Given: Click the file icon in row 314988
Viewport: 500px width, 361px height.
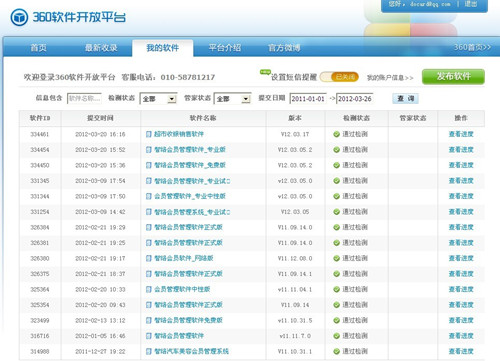Looking at the screenshot, I should click(x=149, y=351).
